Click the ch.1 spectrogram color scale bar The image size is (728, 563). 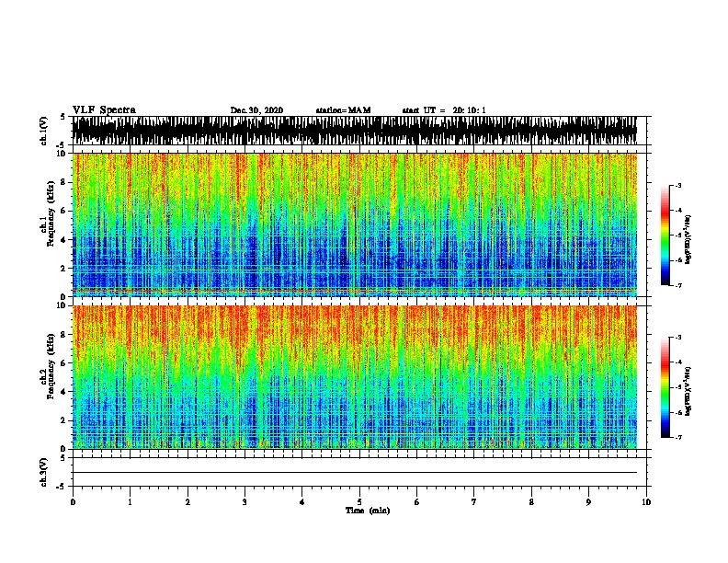pos(665,236)
